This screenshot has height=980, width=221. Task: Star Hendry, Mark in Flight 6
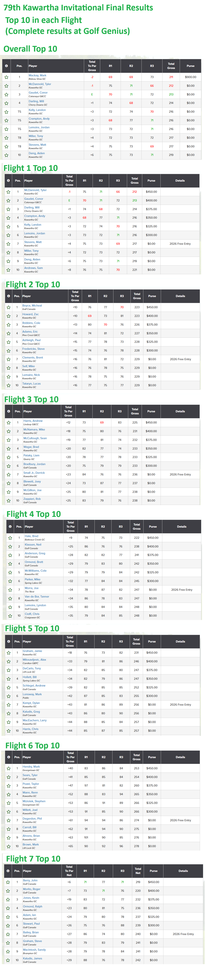(x=8, y=769)
